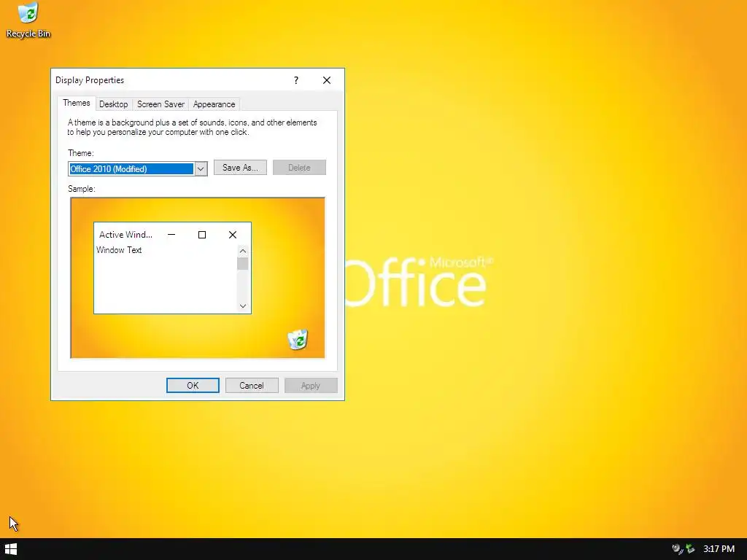Image resolution: width=747 pixels, height=560 pixels.
Task: Click the sample scrollbar thumb
Action: pyautogui.click(x=243, y=263)
